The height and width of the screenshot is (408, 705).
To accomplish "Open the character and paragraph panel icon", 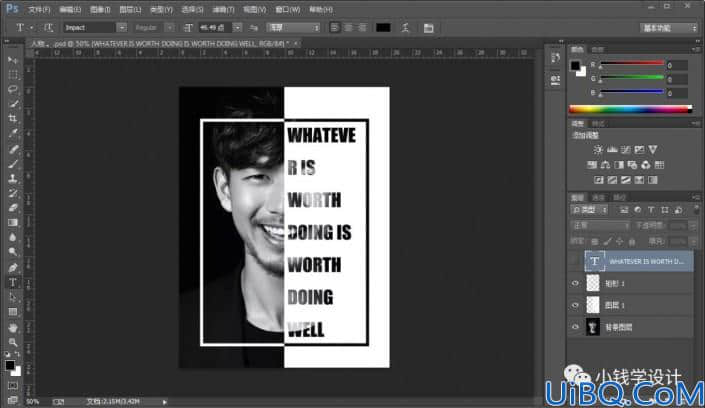I will tap(428, 28).
